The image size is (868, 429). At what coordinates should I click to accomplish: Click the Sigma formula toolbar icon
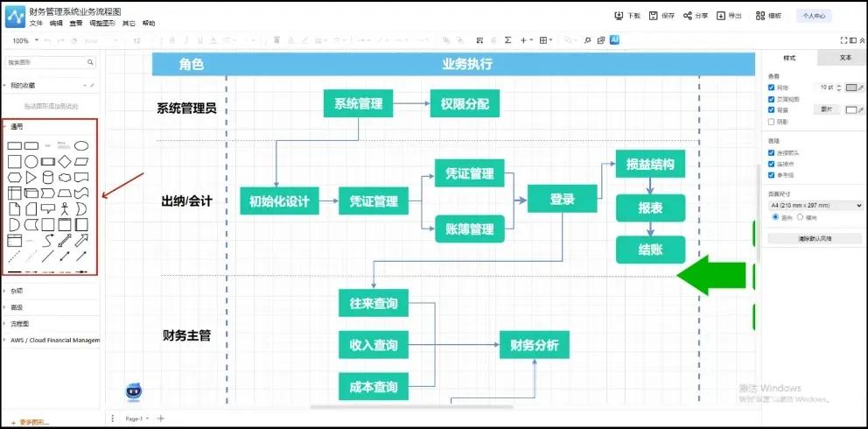tap(507, 40)
